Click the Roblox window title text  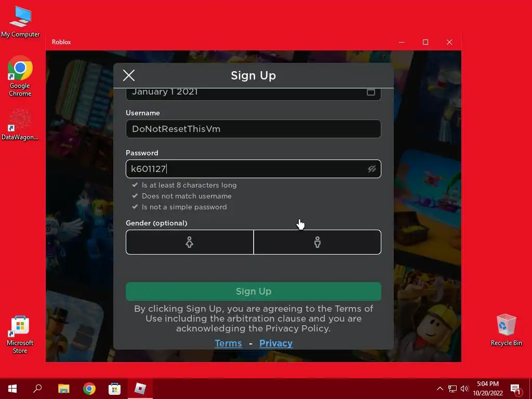pyautogui.click(x=61, y=42)
